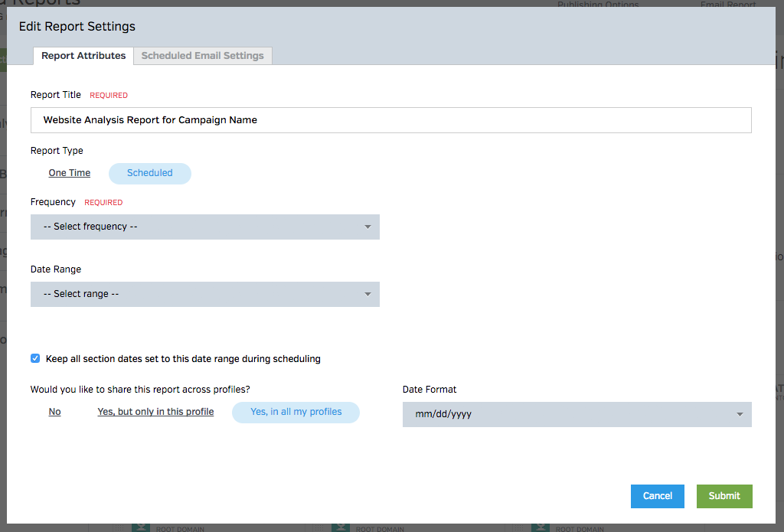Choose Yes, but only in this profile
784x532 pixels.
[155, 412]
